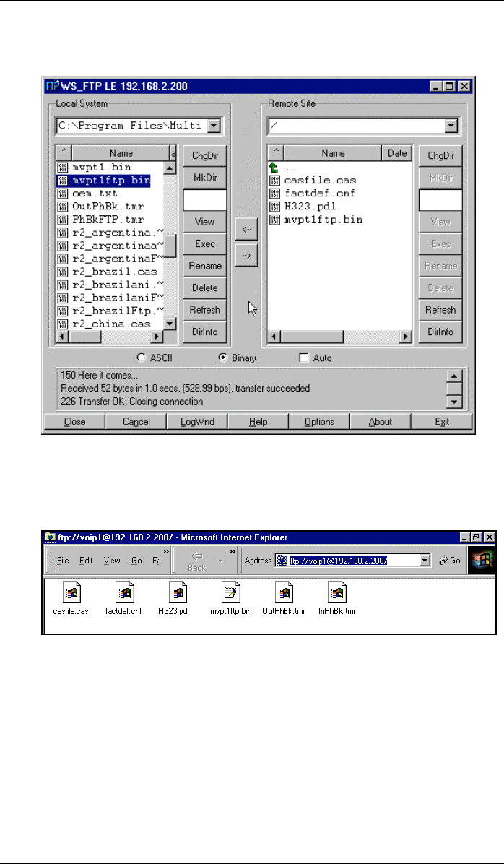This screenshot has width=504, height=864.
Task: Open IE address bar dropdown
Action: pyautogui.click(x=424, y=561)
